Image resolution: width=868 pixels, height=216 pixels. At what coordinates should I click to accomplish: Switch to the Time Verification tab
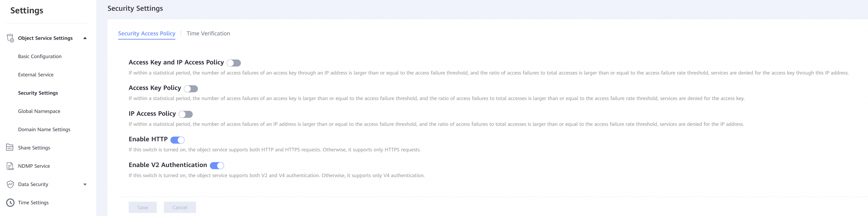point(208,33)
